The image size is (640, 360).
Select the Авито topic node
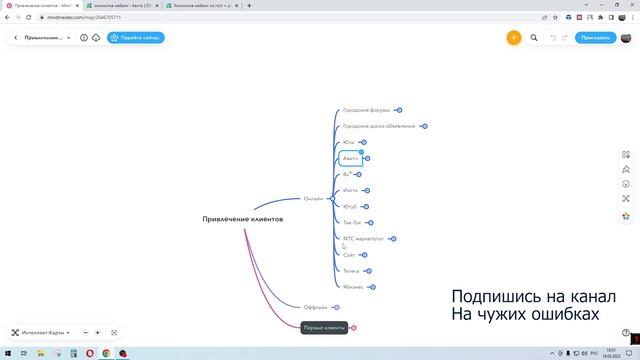(x=350, y=158)
